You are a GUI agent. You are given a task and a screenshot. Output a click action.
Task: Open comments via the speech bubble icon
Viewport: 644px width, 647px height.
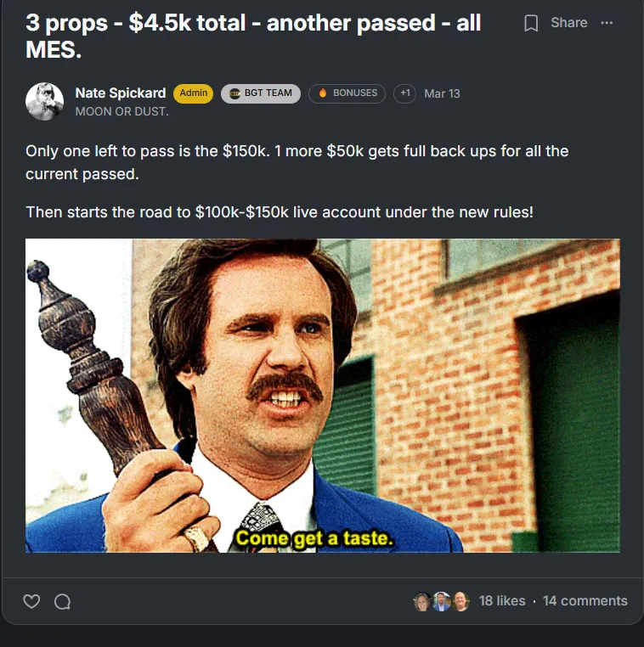pos(62,601)
